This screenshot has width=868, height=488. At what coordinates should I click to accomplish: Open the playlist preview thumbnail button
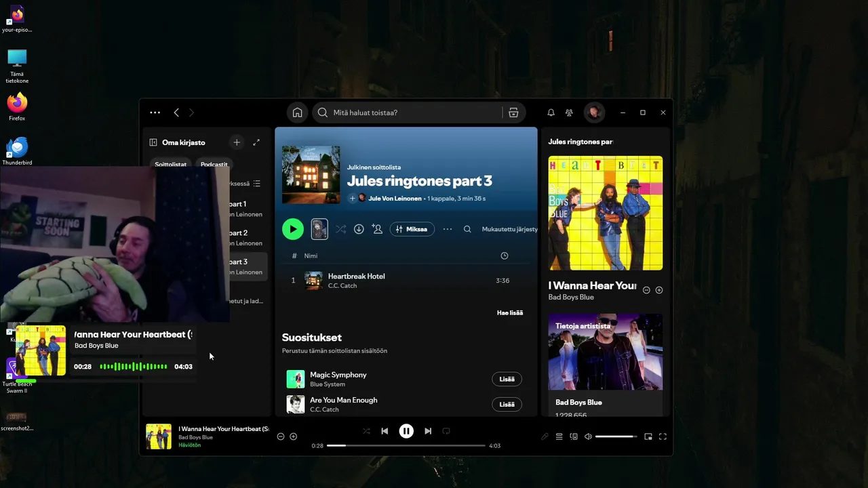(x=319, y=229)
